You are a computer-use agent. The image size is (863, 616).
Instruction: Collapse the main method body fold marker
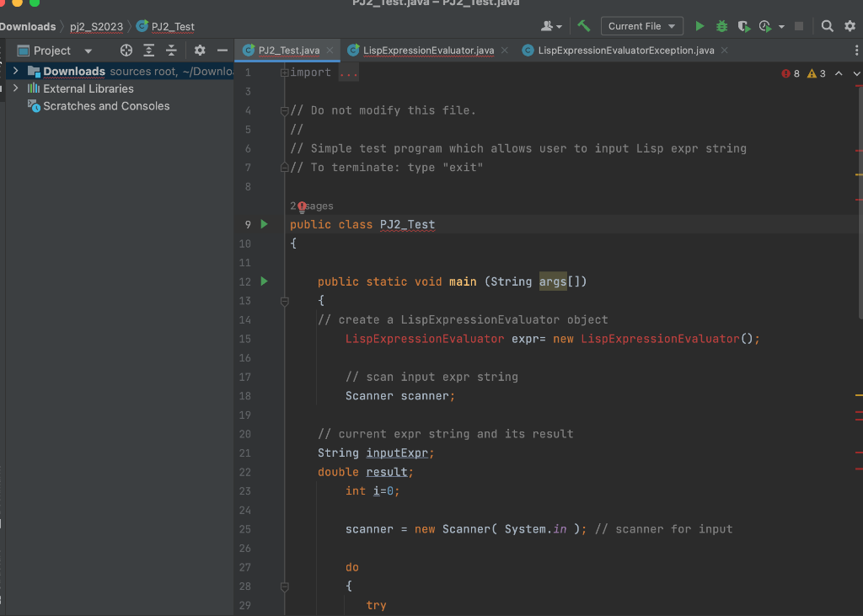pyautogui.click(x=285, y=301)
